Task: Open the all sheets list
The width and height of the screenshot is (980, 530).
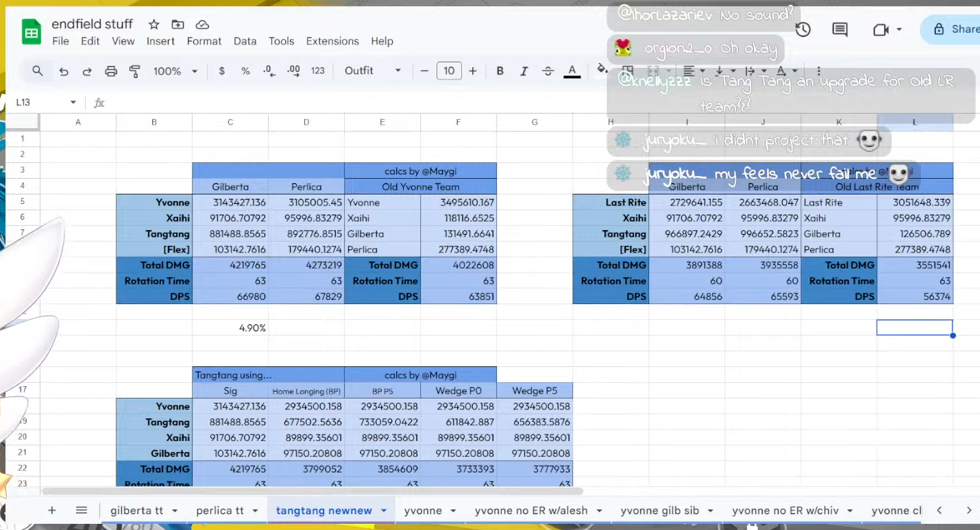Action: point(82,510)
